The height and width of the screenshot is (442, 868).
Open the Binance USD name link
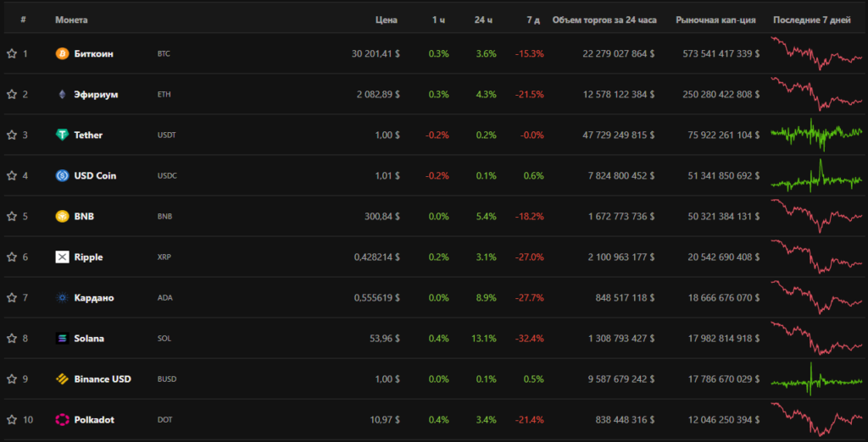103,379
